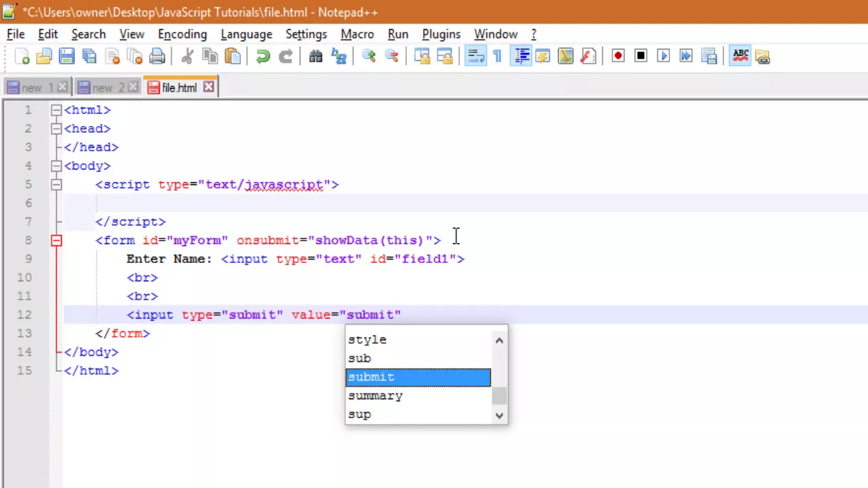Screen dimensions: 868x488
Task: Click the Playback macro icon
Action: click(663, 56)
